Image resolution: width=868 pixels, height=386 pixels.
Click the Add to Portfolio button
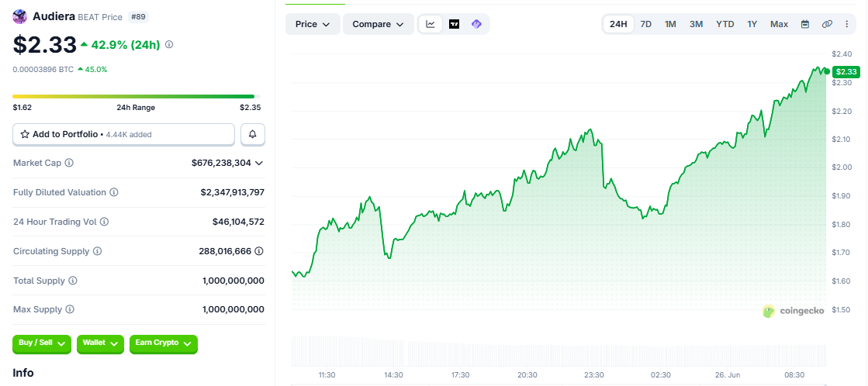(124, 134)
